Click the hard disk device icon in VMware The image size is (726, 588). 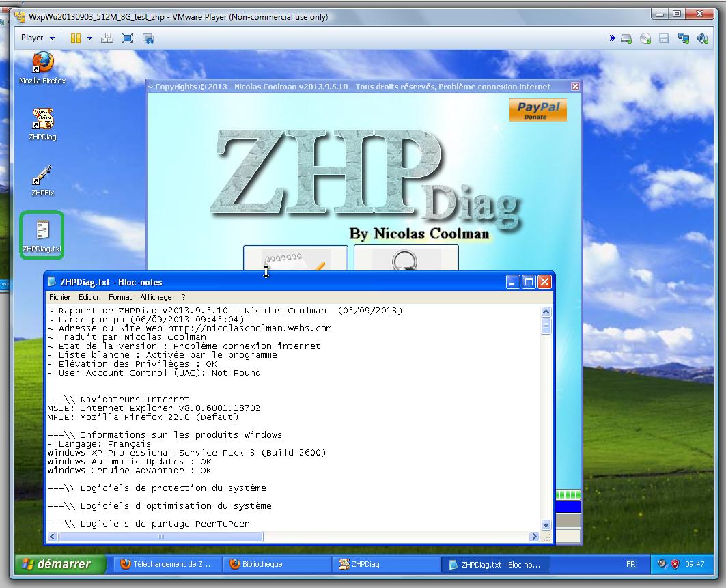point(626,39)
